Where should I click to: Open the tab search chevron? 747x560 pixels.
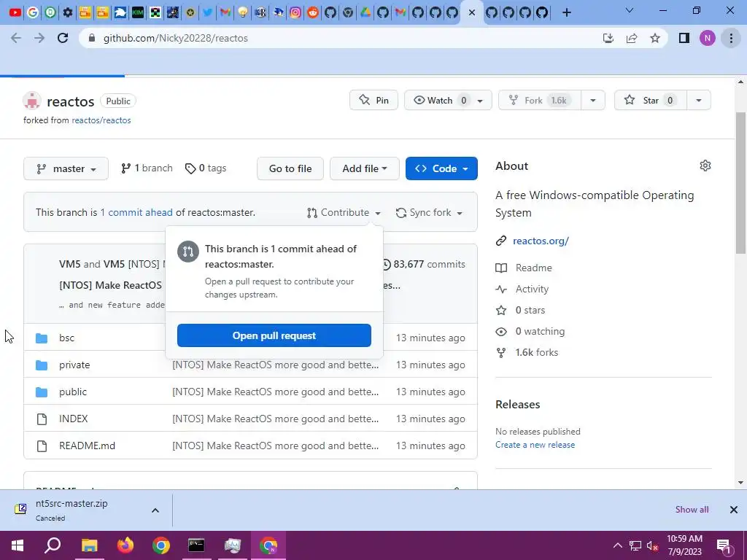pos(630,10)
